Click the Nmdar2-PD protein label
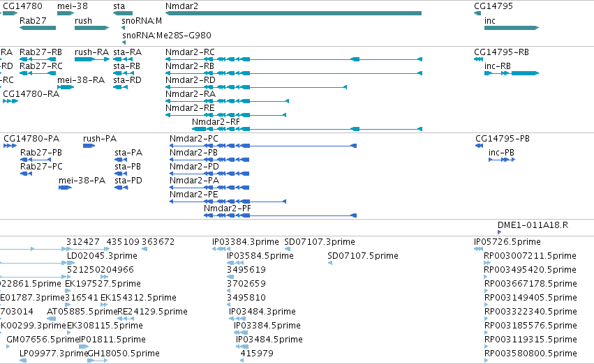This screenshot has width=594, height=364. [x=194, y=167]
